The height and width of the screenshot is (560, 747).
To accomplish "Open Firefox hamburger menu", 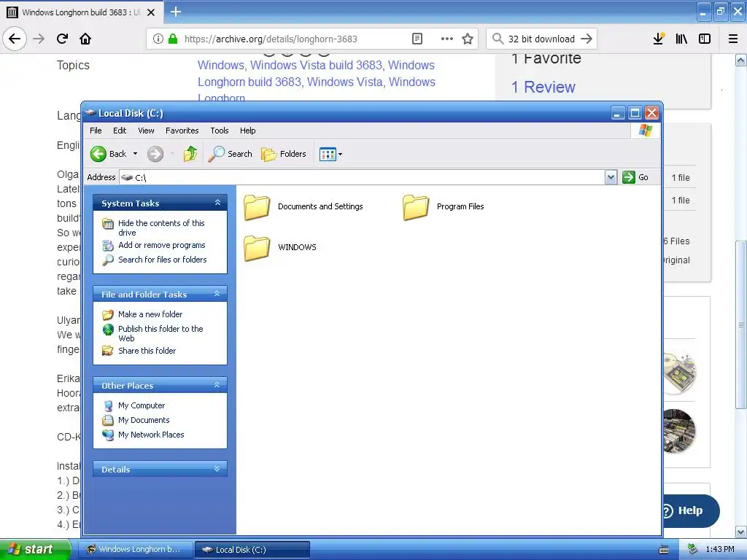I will tap(733, 39).
